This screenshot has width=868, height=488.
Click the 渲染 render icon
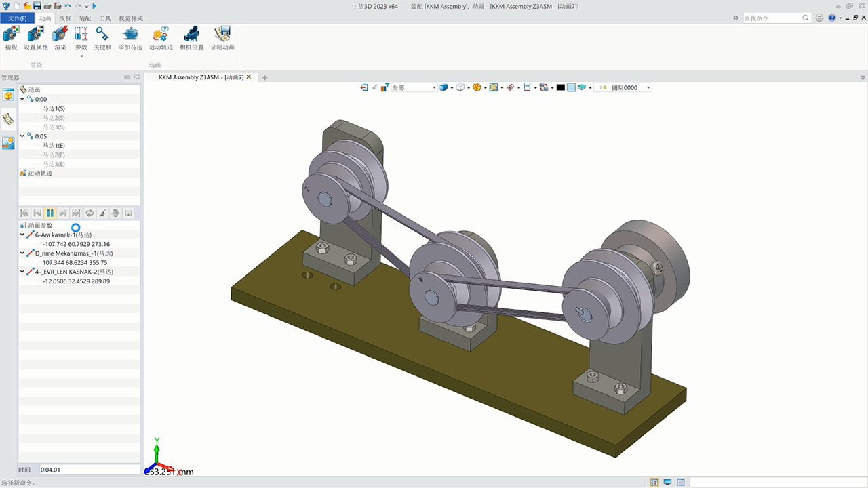coord(60,35)
